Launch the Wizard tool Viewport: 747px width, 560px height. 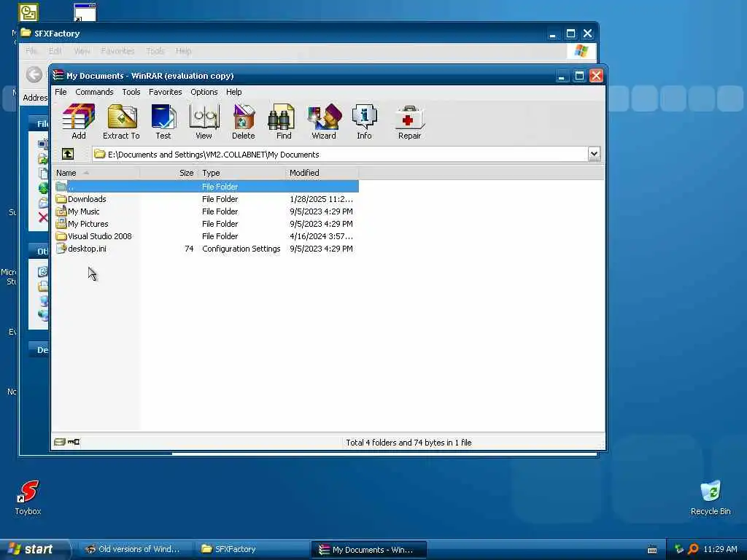324,122
